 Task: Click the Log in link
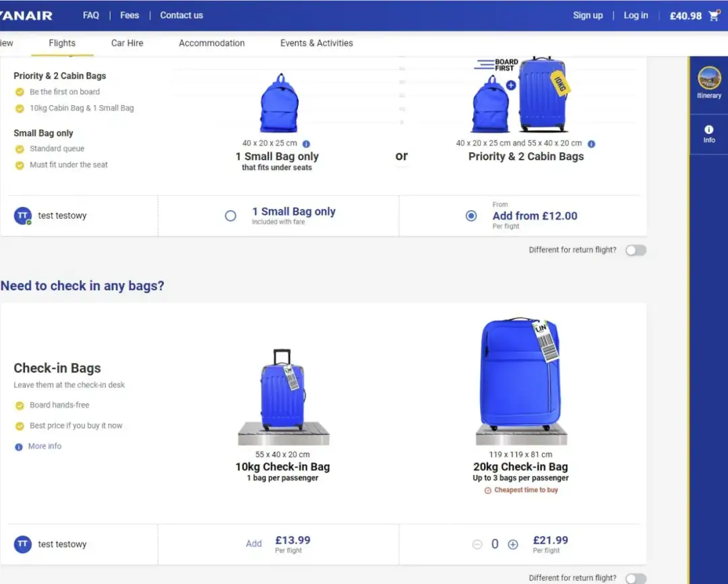pos(636,15)
